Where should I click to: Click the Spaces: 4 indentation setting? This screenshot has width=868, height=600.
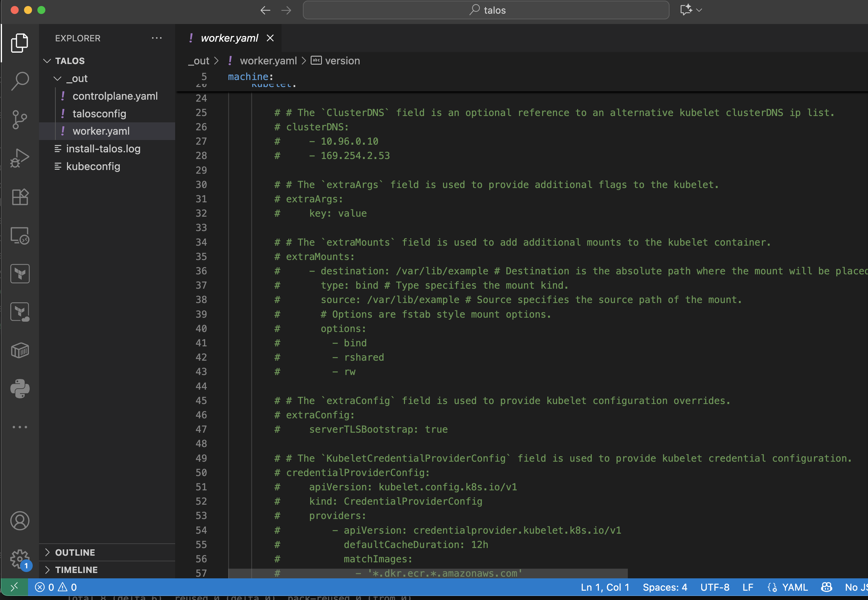665,587
